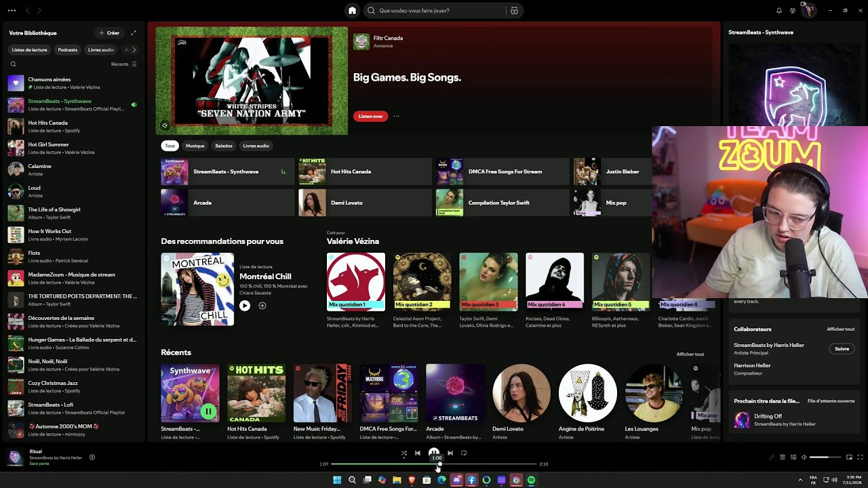Click "File d'attente ouverte" link
The width and height of the screenshot is (868, 488).
tap(831, 401)
